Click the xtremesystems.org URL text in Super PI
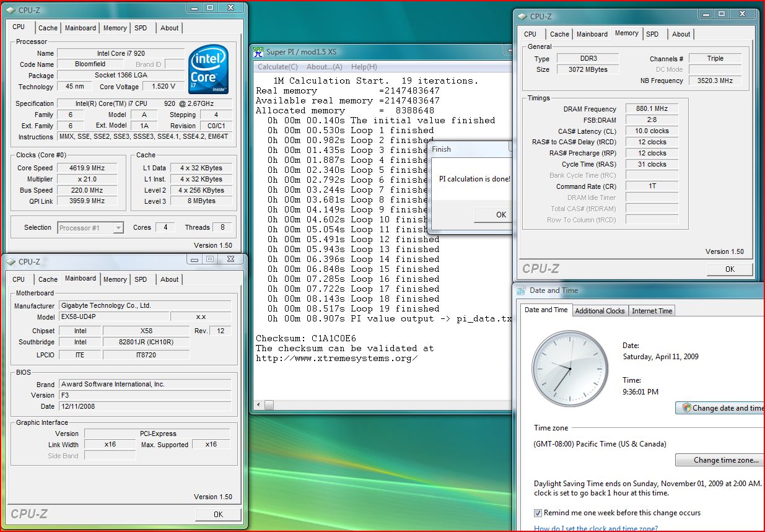765x532 pixels. (336, 358)
